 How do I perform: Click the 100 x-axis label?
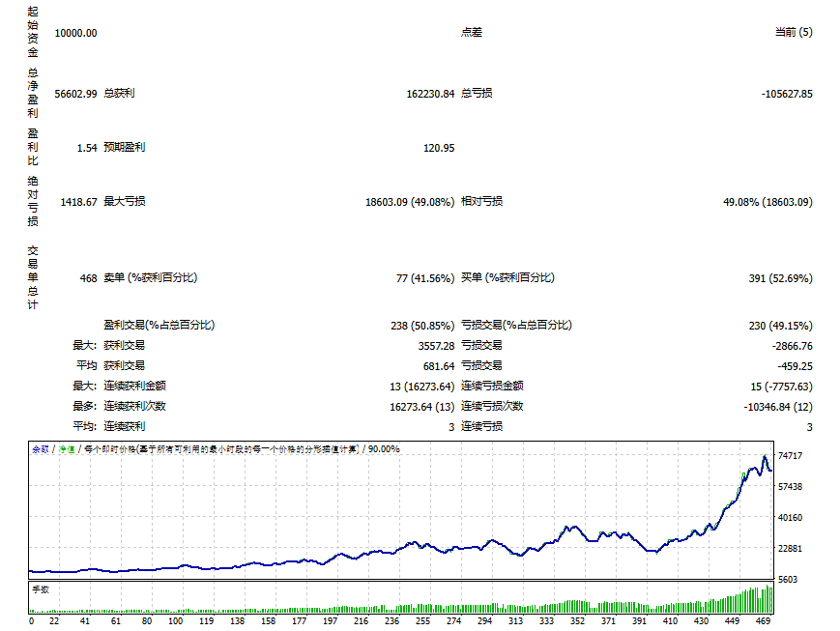(x=175, y=621)
